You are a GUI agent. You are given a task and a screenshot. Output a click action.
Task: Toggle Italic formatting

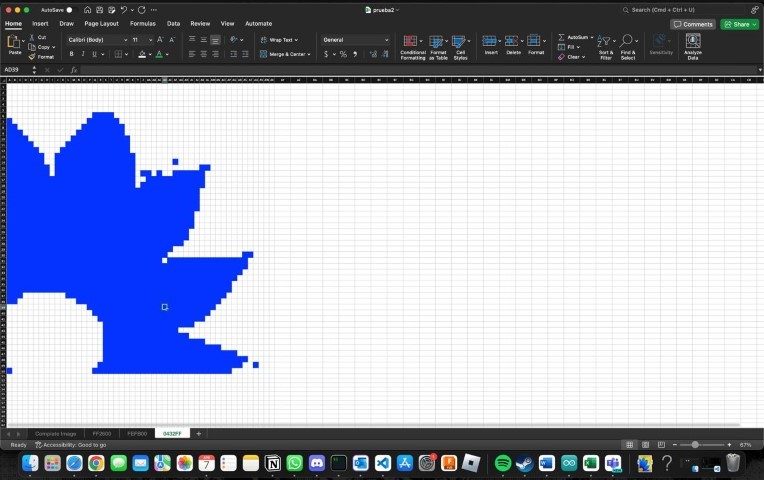point(83,54)
